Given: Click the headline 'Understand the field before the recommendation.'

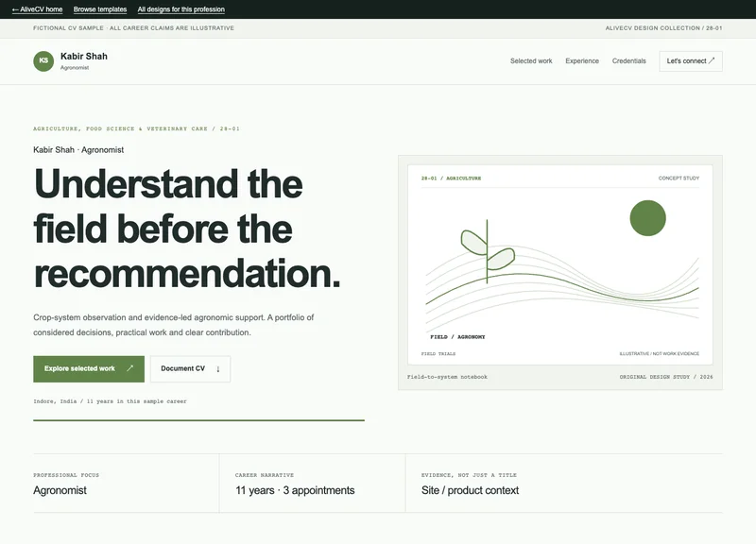Looking at the screenshot, I should point(187,229).
